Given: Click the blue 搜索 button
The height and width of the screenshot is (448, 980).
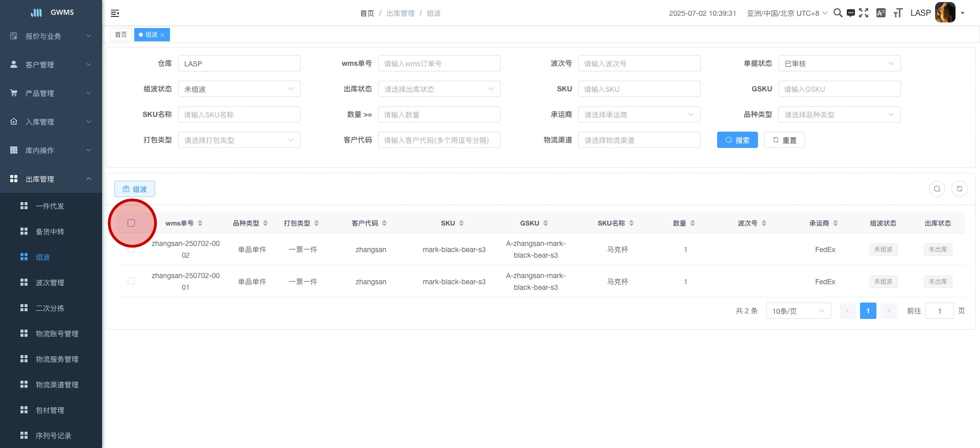Looking at the screenshot, I should pyautogui.click(x=737, y=140).
